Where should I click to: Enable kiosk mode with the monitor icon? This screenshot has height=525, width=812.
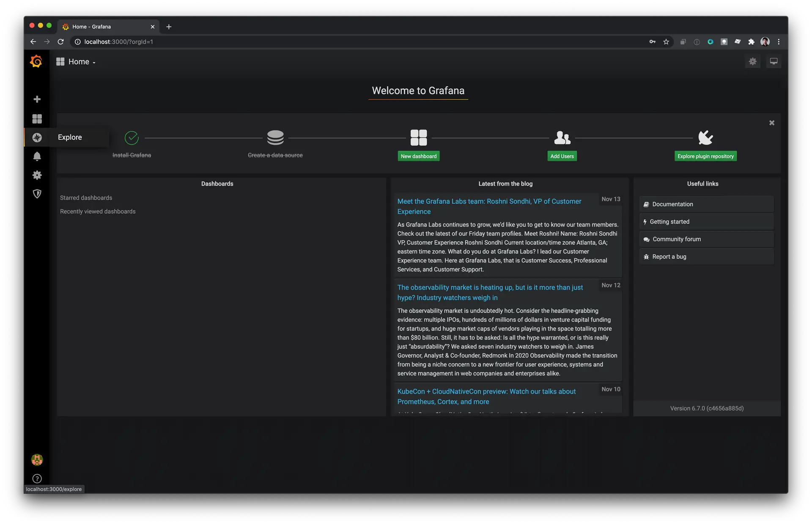774,61
